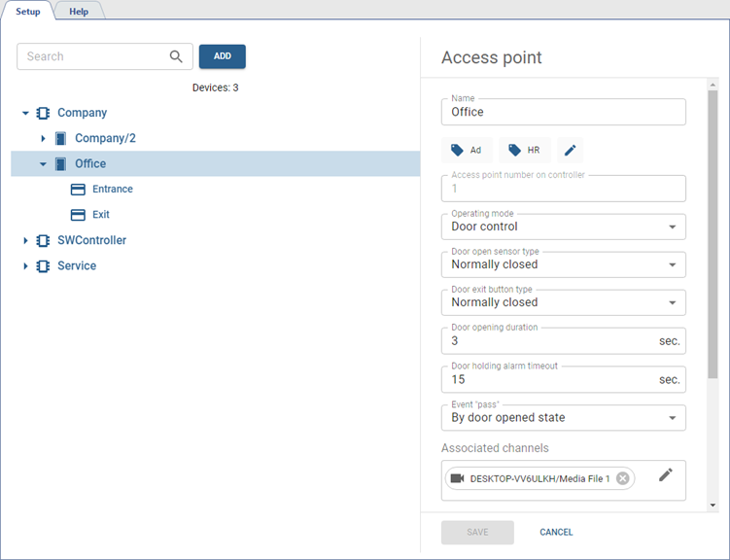Select the Entrance reader item
This screenshot has height=560, width=730.
click(x=112, y=190)
